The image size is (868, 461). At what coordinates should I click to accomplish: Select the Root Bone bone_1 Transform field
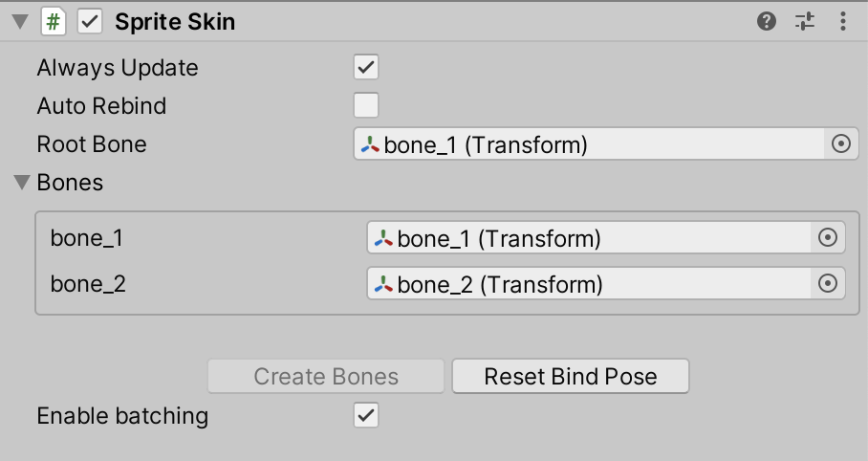pyautogui.click(x=588, y=144)
